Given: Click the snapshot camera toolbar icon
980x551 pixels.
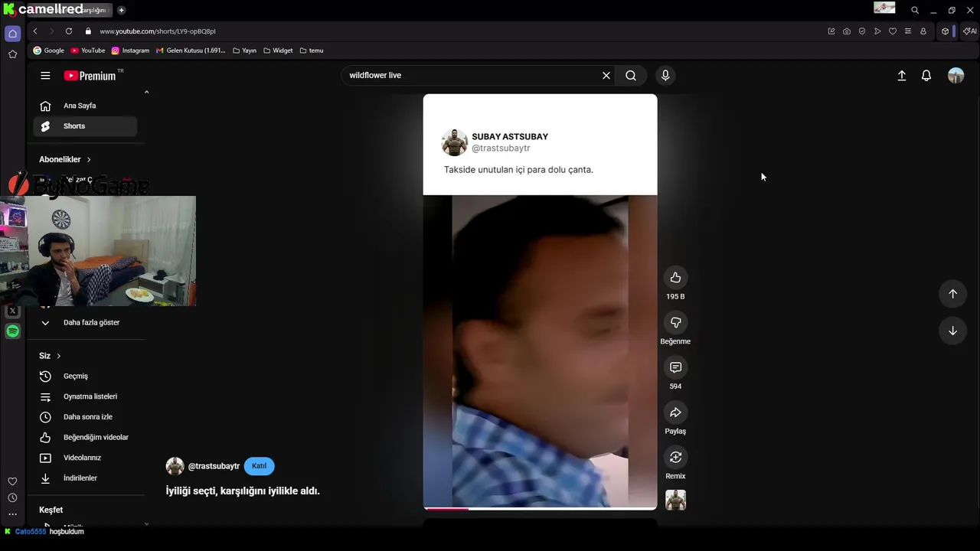Looking at the screenshot, I should click(x=847, y=31).
